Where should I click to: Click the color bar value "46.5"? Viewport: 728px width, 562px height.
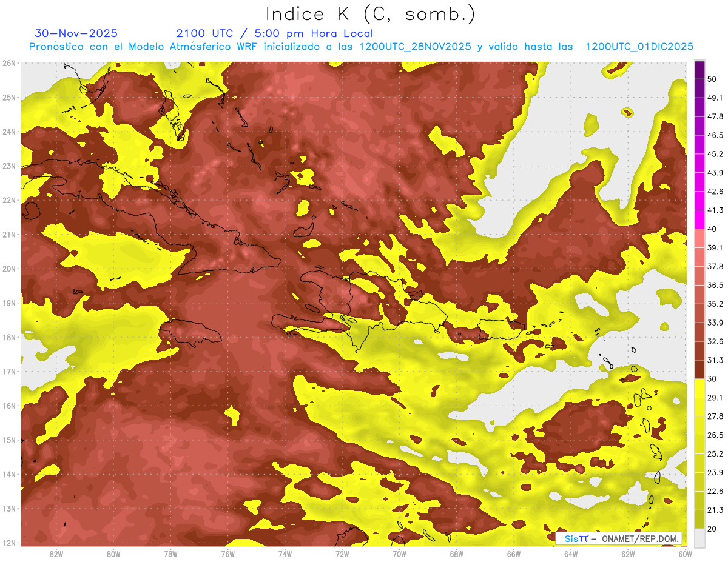coord(715,136)
